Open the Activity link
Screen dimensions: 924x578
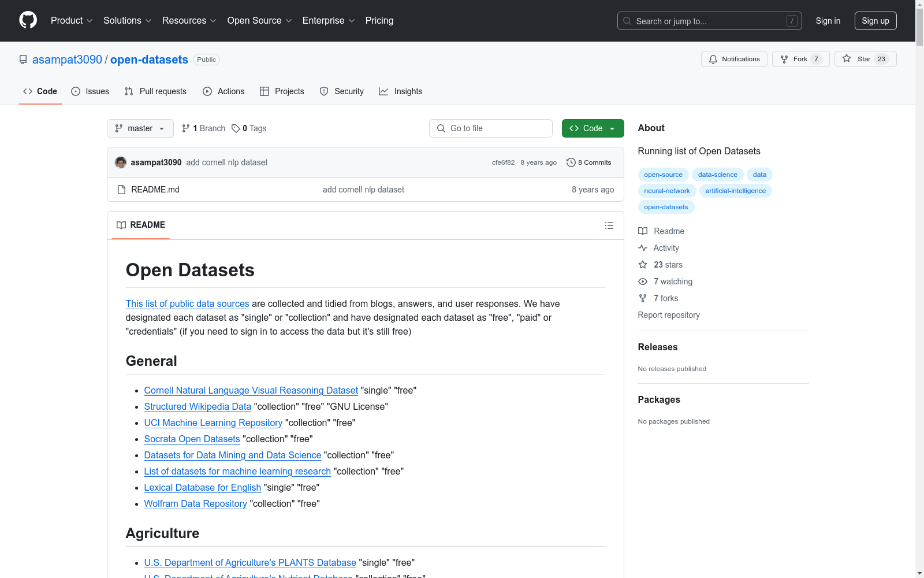coord(659,248)
